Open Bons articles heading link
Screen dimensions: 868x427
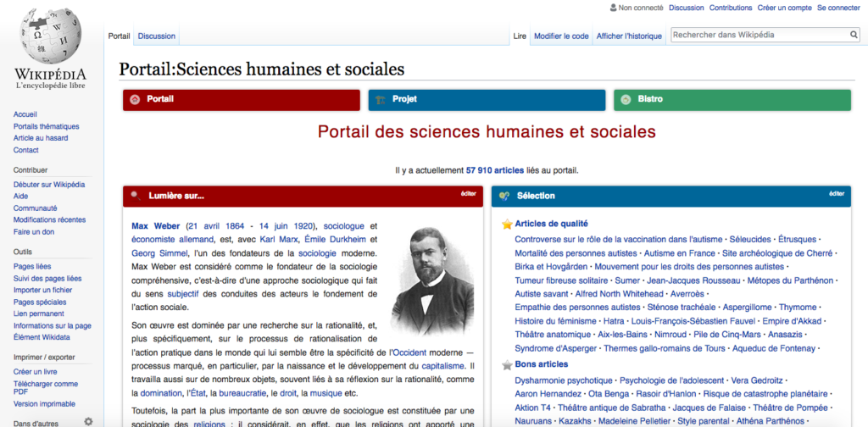coord(542,364)
